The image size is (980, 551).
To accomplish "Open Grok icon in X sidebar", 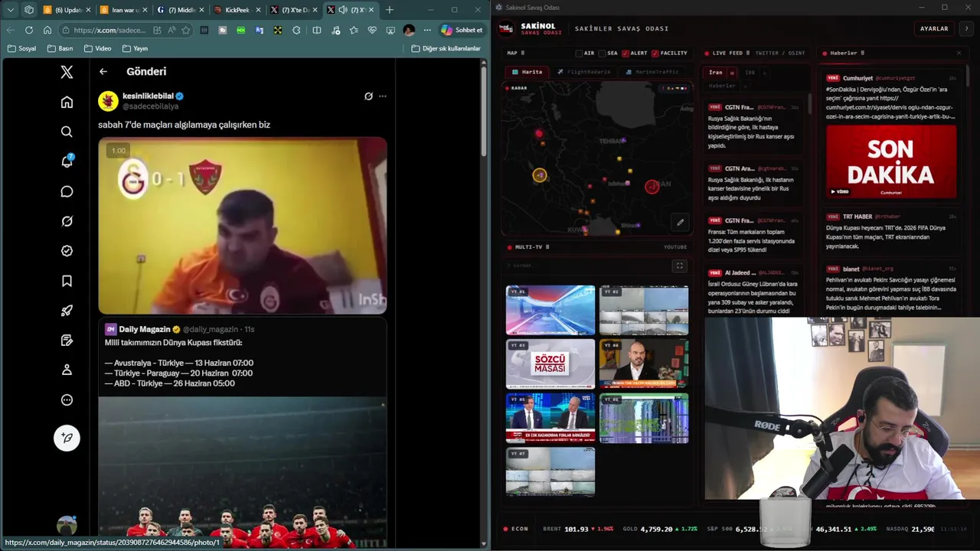I will point(67,221).
